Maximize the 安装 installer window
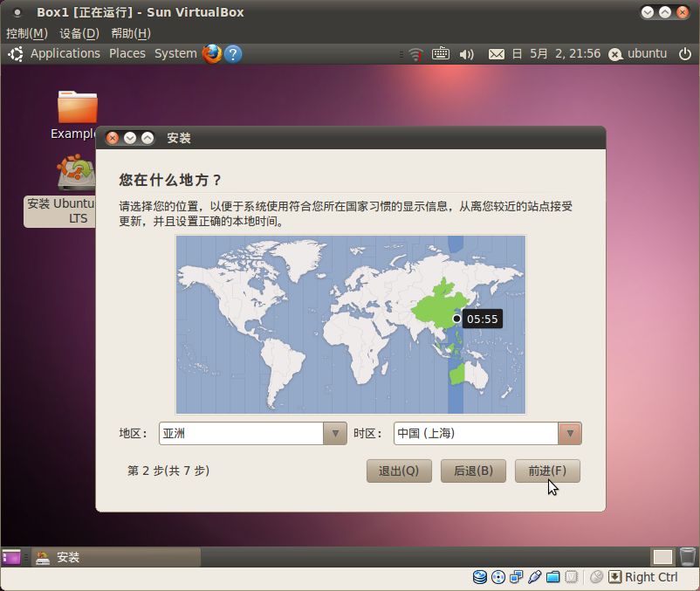 pyautogui.click(x=148, y=139)
